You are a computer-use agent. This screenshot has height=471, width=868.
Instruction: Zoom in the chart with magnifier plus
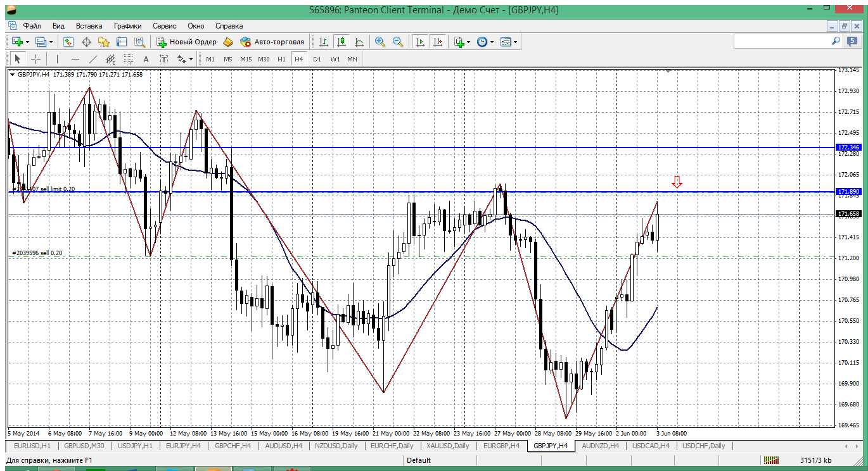pos(380,42)
